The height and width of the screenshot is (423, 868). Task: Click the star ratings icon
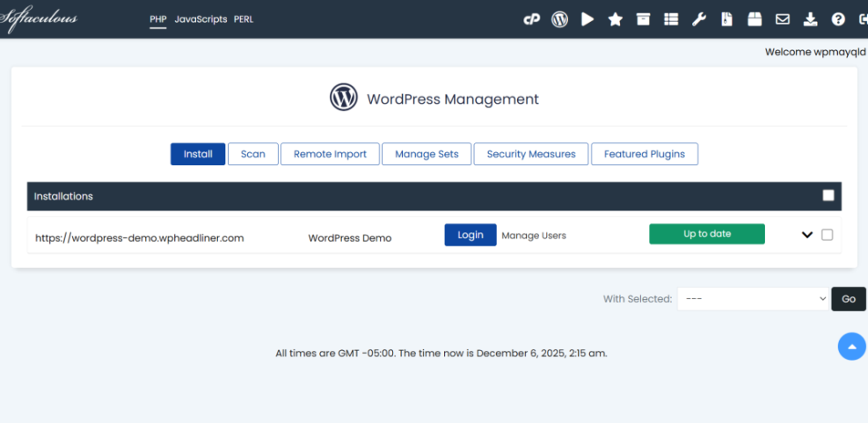(x=615, y=20)
